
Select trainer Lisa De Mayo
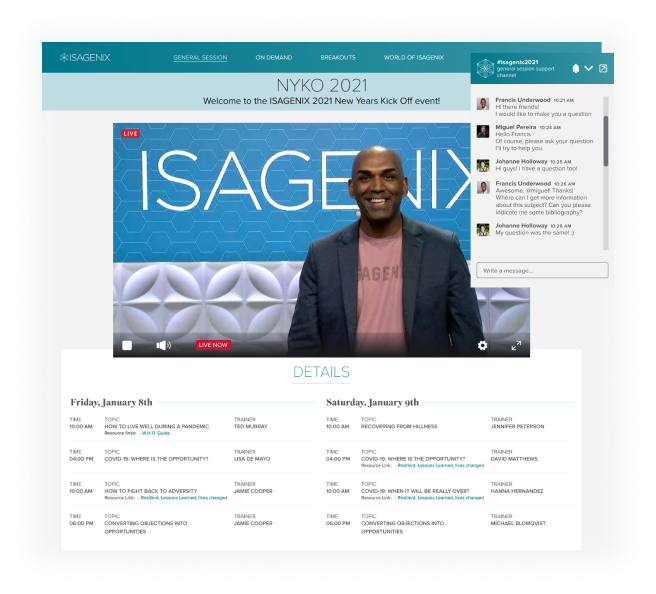(x=252, y=459)
